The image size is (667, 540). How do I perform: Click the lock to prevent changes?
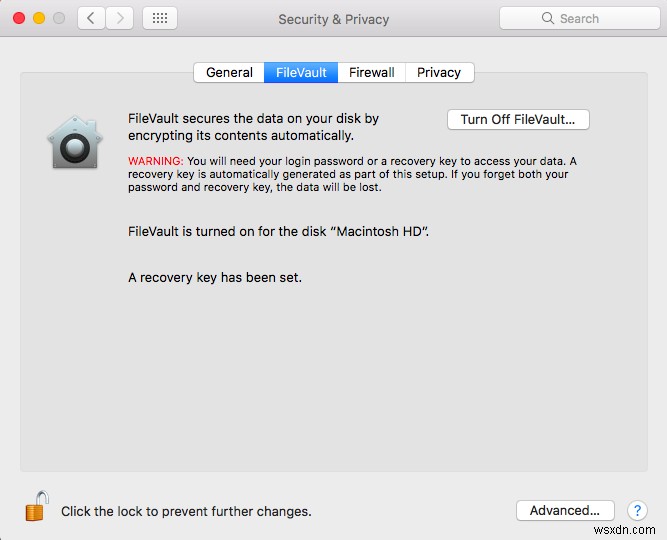(x=36, y=506)
